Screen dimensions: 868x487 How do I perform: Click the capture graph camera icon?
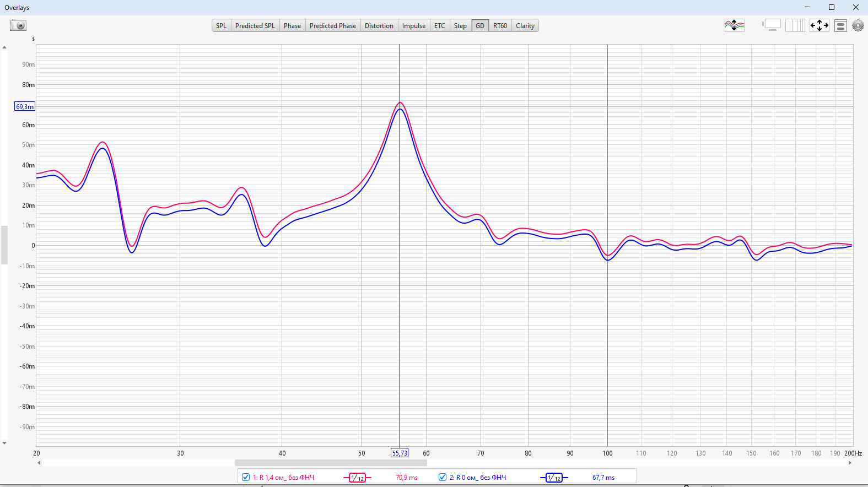(18, 25)
